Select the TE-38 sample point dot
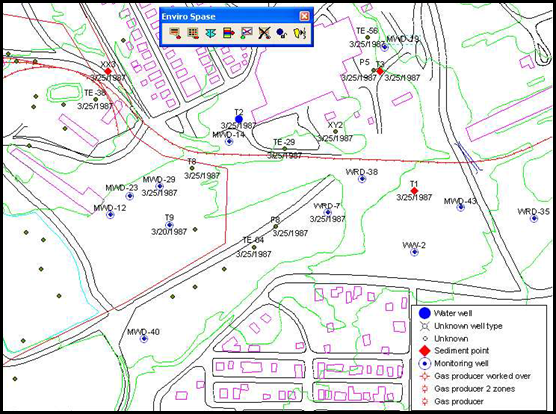The height and width of the screenshot is (414, 556). click(x=96, y=99)
